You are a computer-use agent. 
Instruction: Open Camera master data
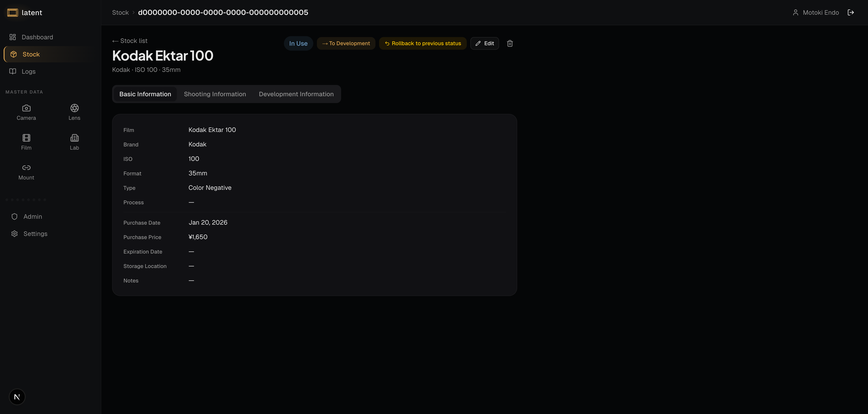pos(26,112)
